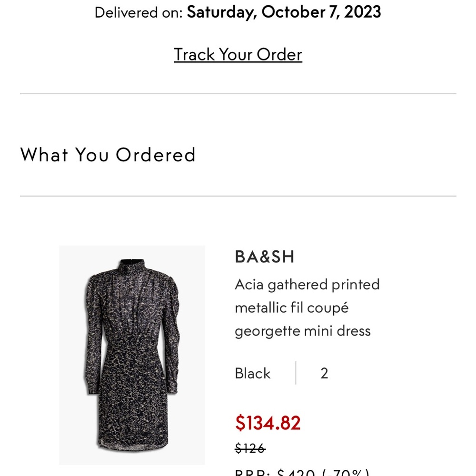Click the Delivered on label
Screen dimensions: 476x476
(137, 12)
